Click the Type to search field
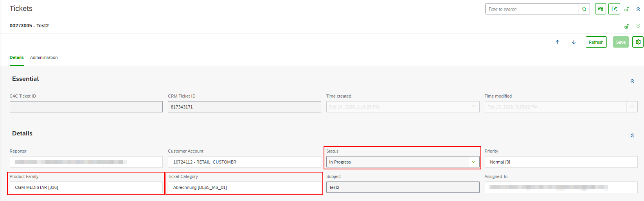 (532, 9)
